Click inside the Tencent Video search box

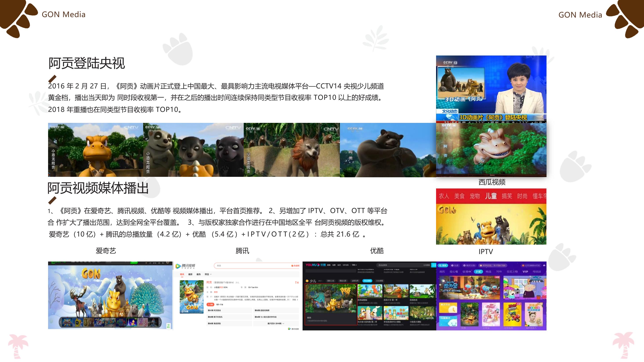pos(257,266)
